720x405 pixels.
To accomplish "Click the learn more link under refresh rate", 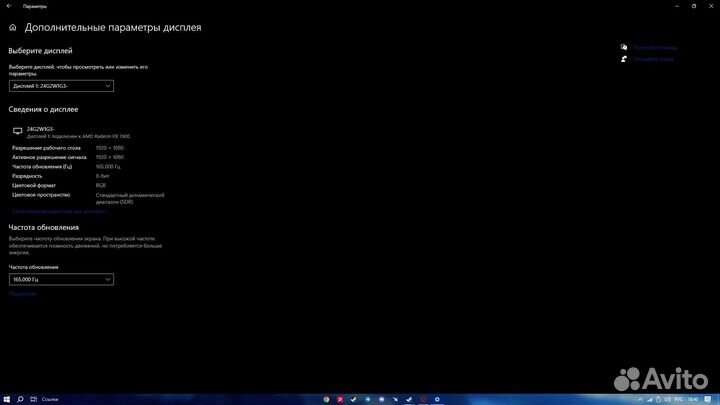I will 22,293.
